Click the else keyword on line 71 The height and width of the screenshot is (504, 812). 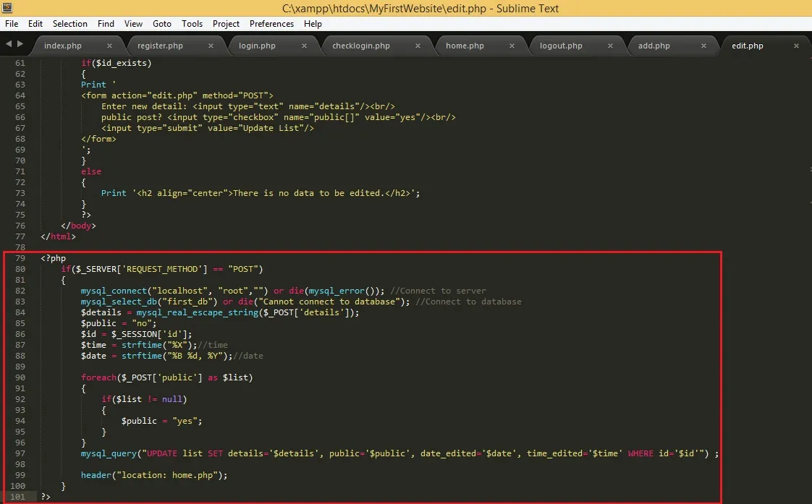[x=91, y=171]
